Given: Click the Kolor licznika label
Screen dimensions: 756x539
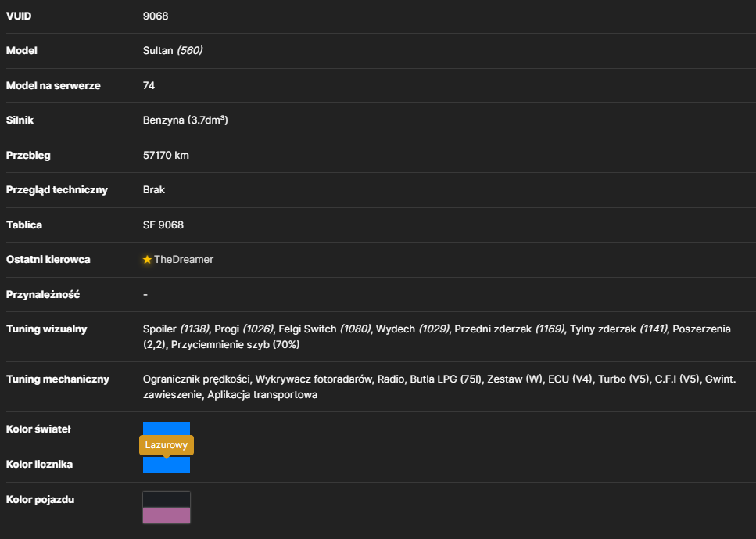Looking at the screenshot, I should coord(40,464).
